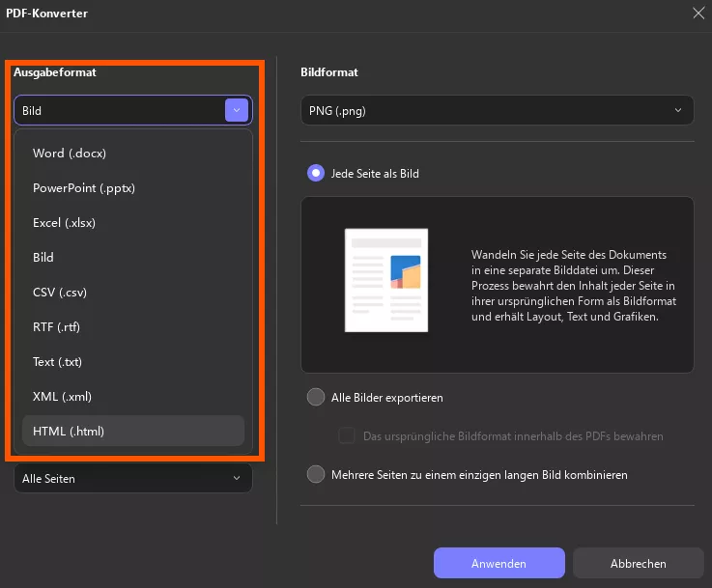Viewport: 712px width, 588px height.
Task: Choose Text (.txt) output format
Action: [133, 362]
